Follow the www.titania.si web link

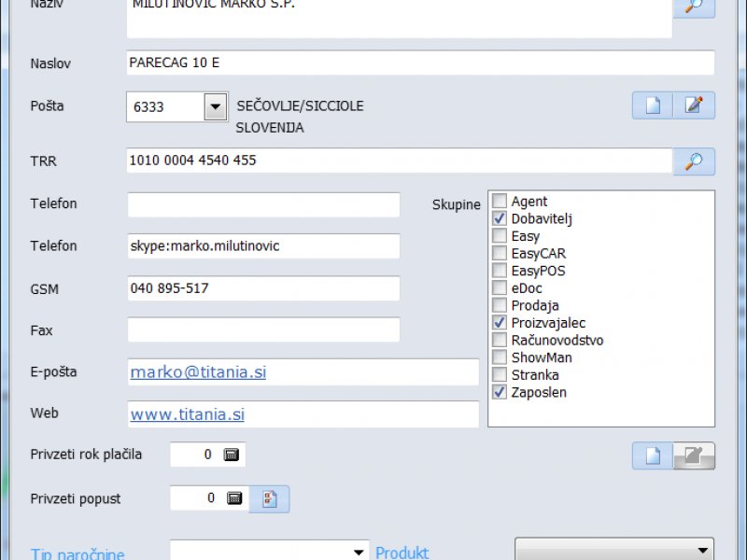tap(187, 414)
